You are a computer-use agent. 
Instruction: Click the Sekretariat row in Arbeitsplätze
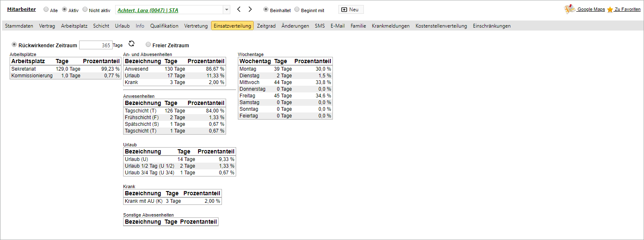[x=65, y=69]
